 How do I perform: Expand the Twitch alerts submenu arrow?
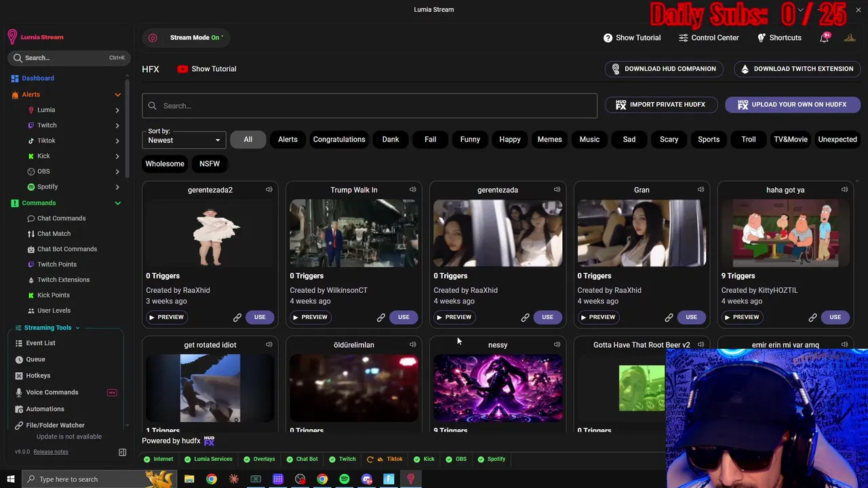[117, 125]
